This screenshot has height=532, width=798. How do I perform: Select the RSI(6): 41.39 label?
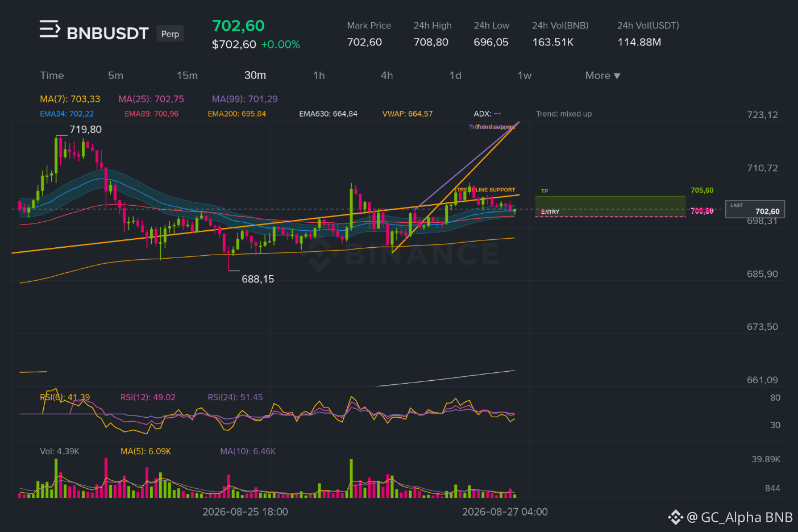pos(65,397)
